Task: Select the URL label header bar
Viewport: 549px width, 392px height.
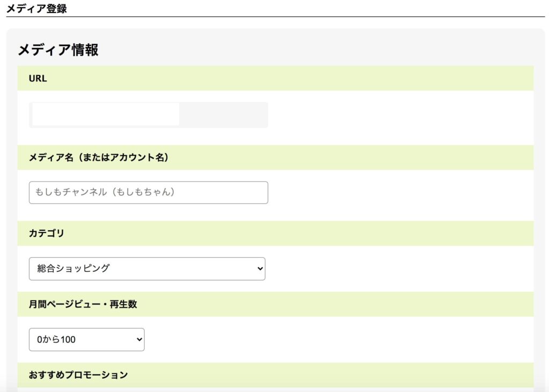Action: (x=276, y=78)
